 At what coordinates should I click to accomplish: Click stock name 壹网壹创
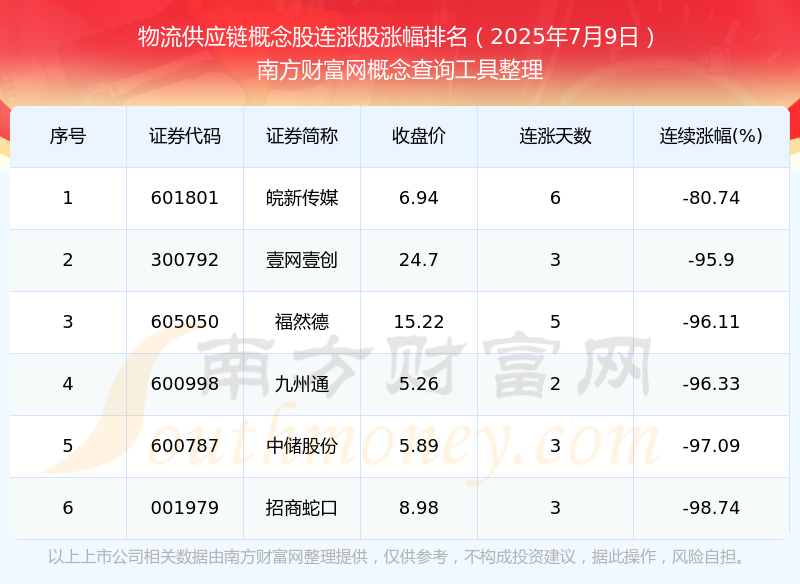(x=302, y=260)
